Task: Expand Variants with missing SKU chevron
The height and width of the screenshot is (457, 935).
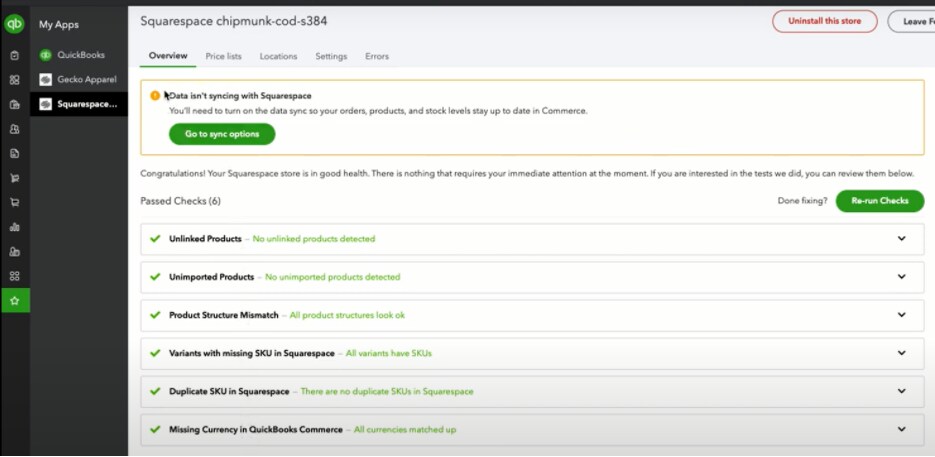Action: (902, 353)
